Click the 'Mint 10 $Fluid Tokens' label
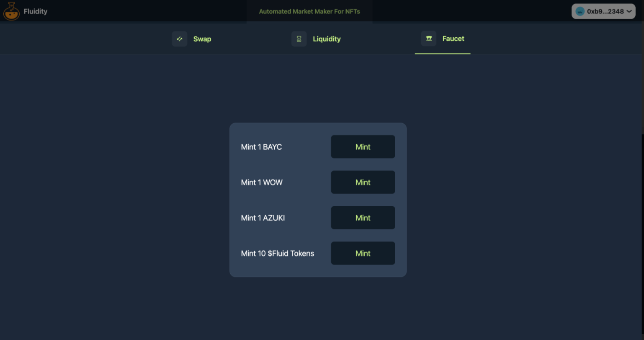Screen dimensions: 644x340 click(x=278, y=253)
